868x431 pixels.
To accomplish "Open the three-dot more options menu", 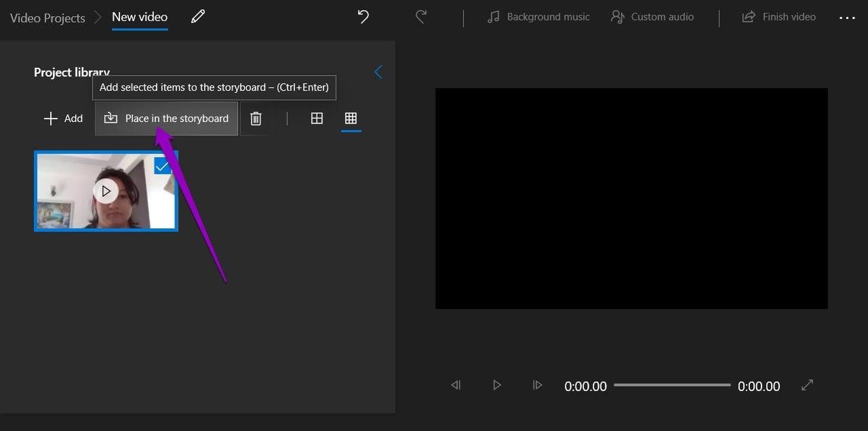I will [x=847, y=18].
